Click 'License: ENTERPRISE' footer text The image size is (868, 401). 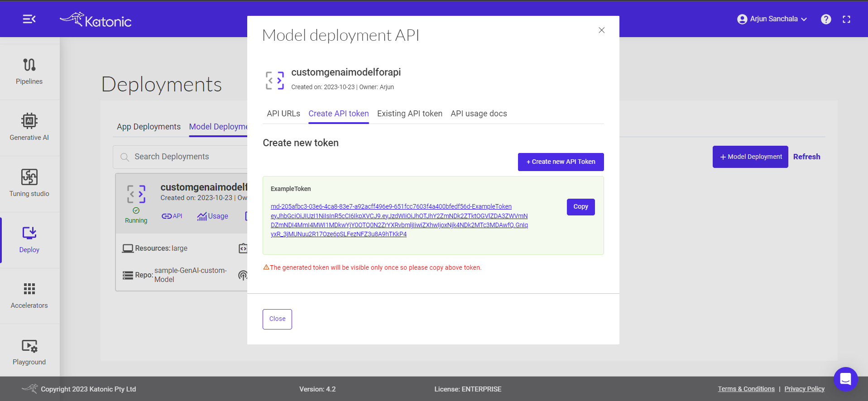pos(468,389)
